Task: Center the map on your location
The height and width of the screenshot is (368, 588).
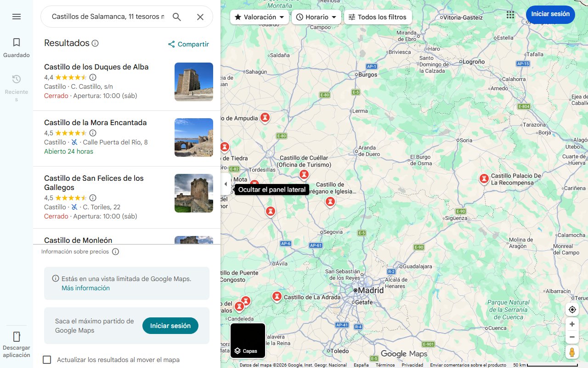Action: coord(572,310)
